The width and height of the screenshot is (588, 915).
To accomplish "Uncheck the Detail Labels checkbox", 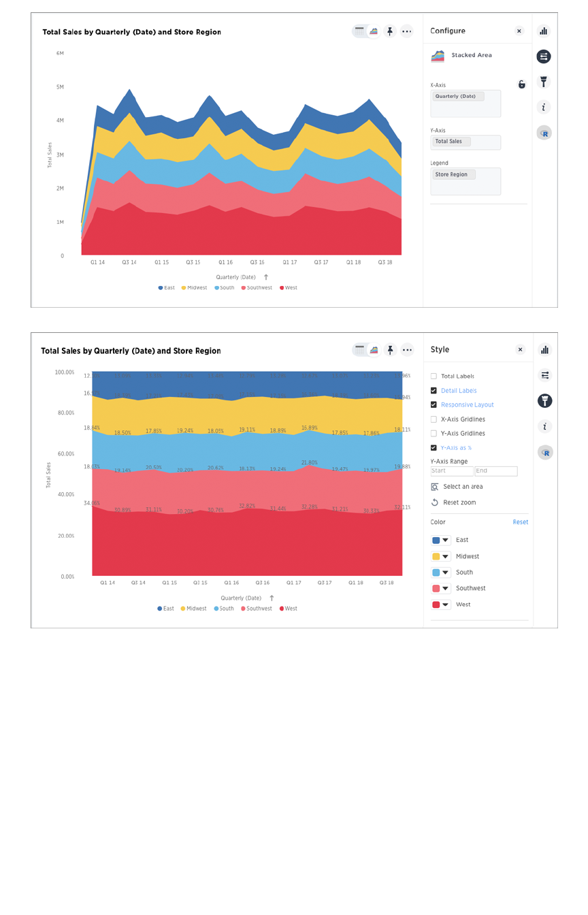I will [x=434, y=391].
